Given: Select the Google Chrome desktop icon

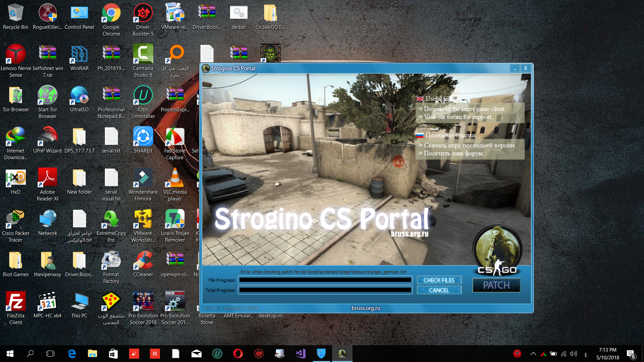Looking at the screenshot, I should tap(111, 20).
